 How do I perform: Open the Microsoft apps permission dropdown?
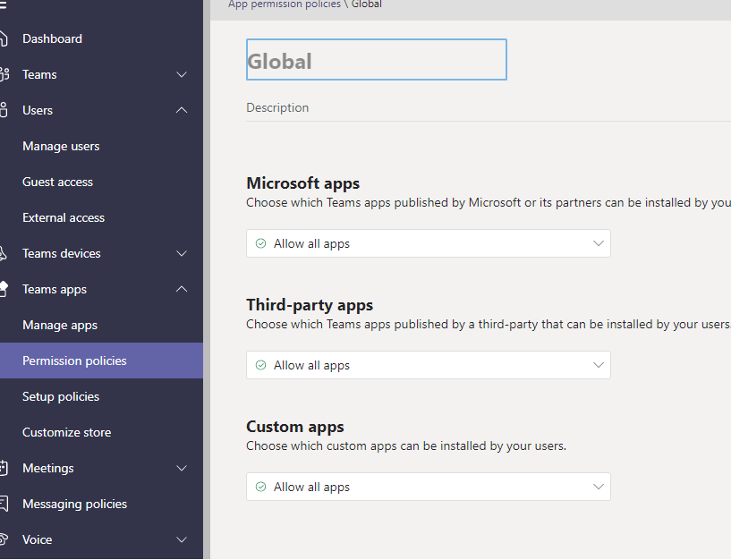[429, 243]
